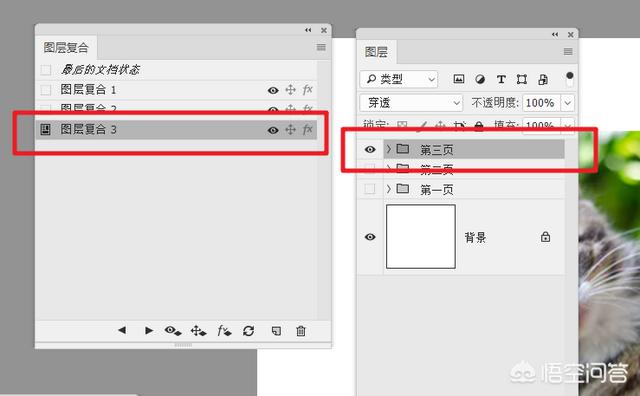Click position icon on 图层复合 3 row
This screenshot has width=640, height=396.
click(x=290, y=129)
